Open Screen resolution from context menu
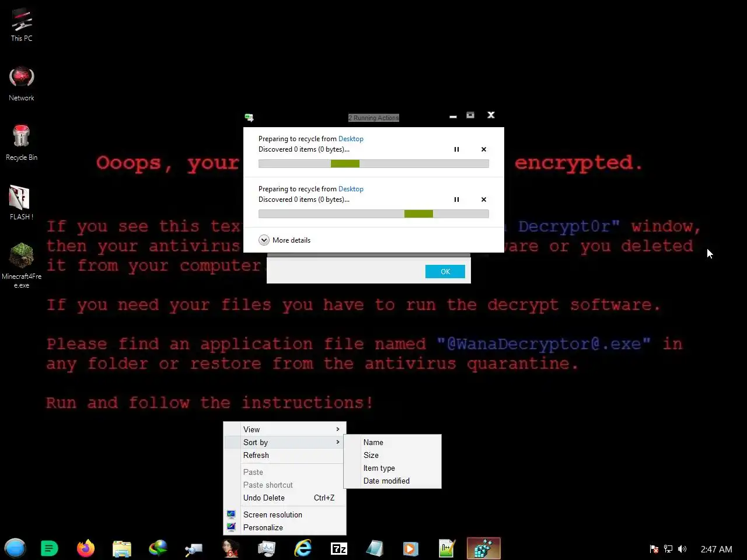This screenshot has width=747, height=560. pos(285,514)
